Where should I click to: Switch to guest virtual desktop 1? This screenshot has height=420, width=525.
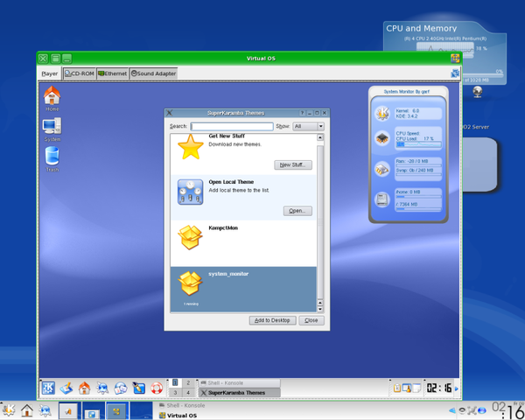click(175, 383)
